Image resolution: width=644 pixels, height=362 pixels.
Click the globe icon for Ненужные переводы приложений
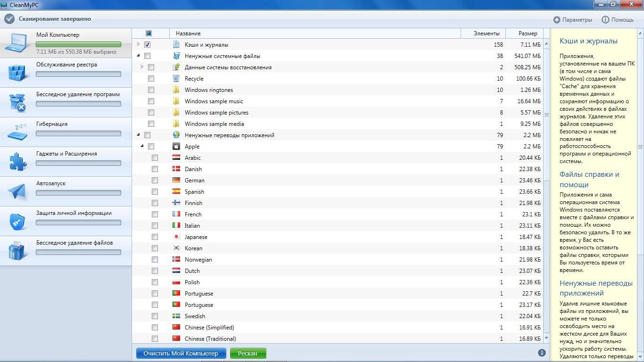(176, 135)
